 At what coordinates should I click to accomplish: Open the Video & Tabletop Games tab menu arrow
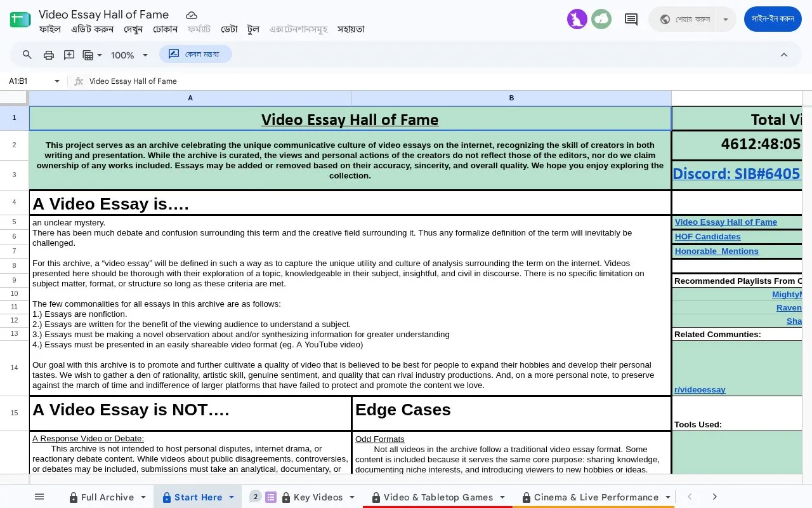click(502, 497)
